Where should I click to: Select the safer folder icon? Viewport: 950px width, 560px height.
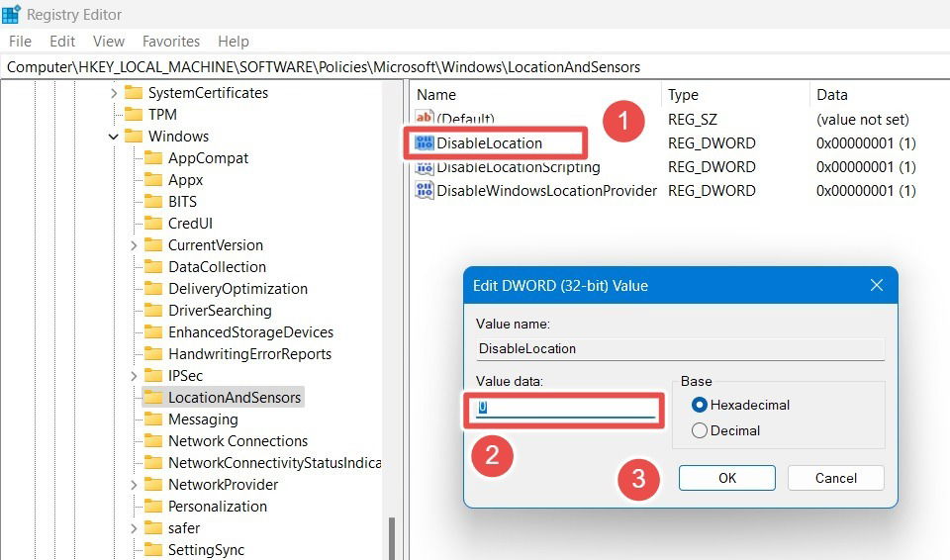coord(153,528)
